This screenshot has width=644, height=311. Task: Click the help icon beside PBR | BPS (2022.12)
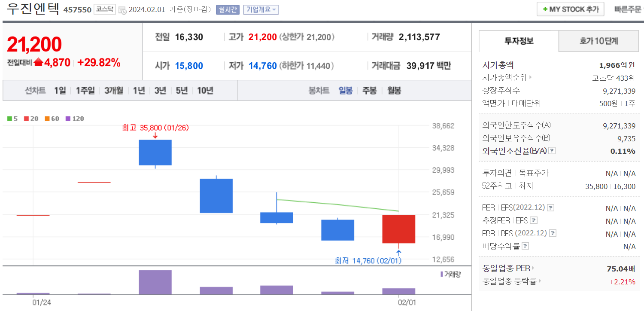[x=553, y=233]
